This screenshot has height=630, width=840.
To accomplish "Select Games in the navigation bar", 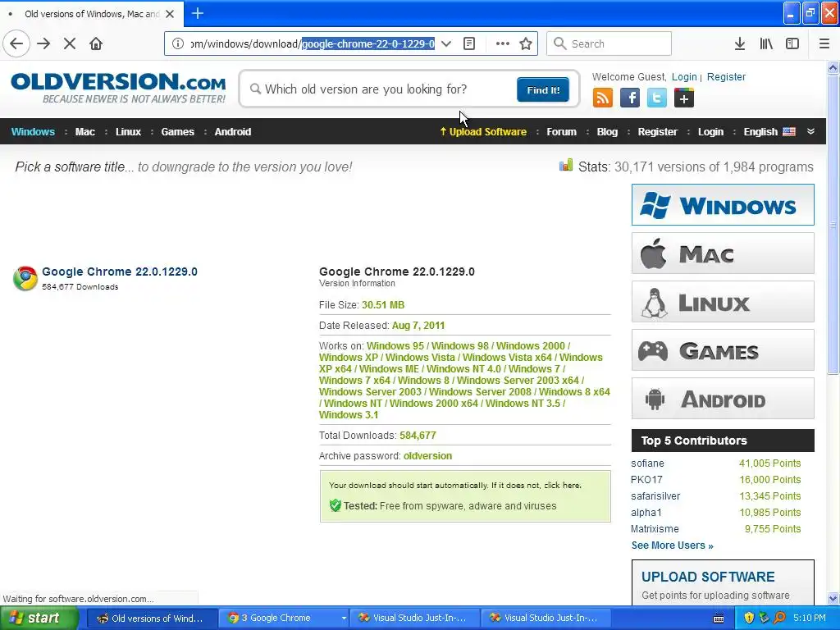I will click(x=177, y=132).
